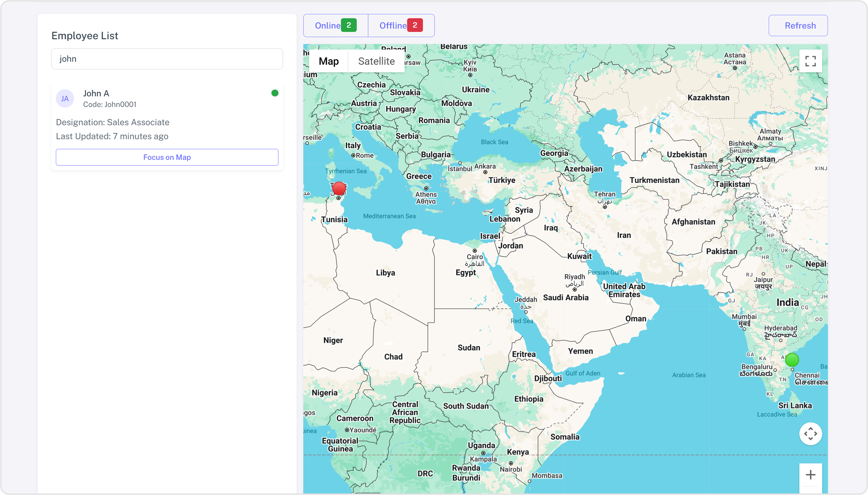
Task: Open the map camera pan control
Action: click(x=810, y=433)
